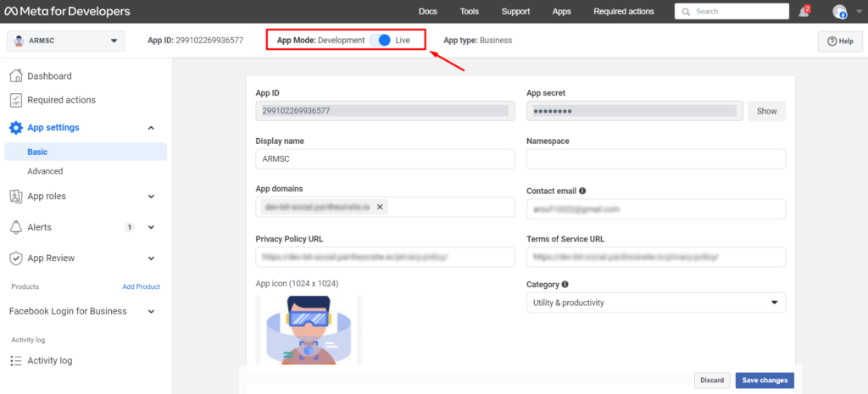
Task: Select Basic under App settings
Action: (x=86, y=152)
